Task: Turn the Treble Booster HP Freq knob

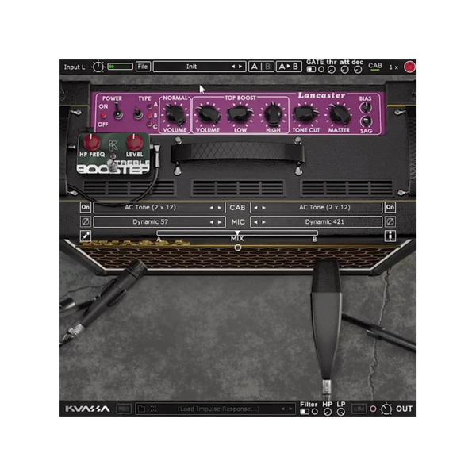Action: pyautogui.click(x=92, y=142)
